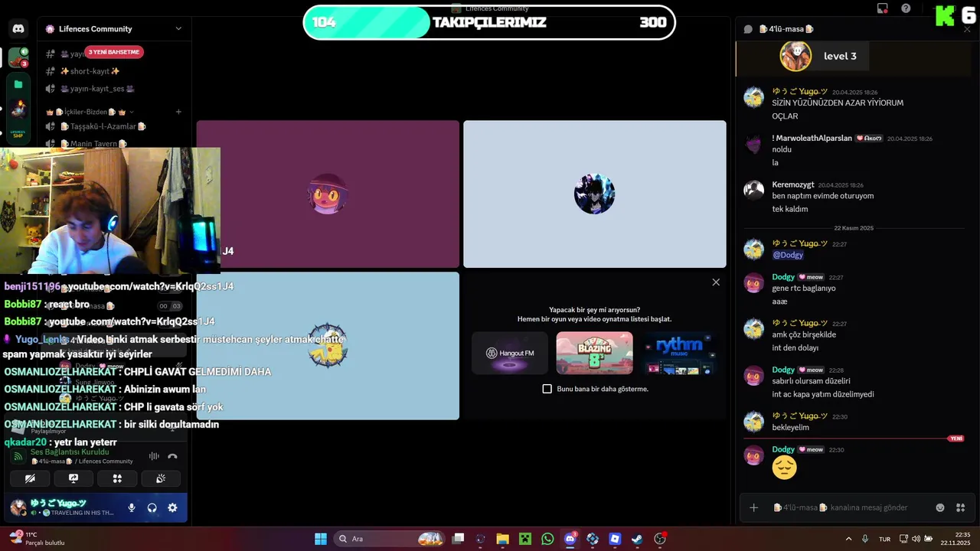The height and width of the screenshot is (551, 980).
Task: Open Discord user settings gear
Action: (172, 507)
